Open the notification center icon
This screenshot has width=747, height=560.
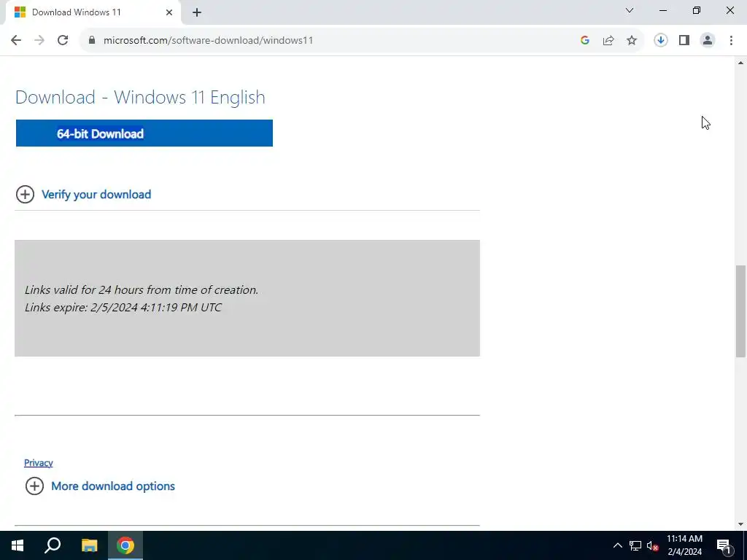pyautogui.click(x=724, y=546)
